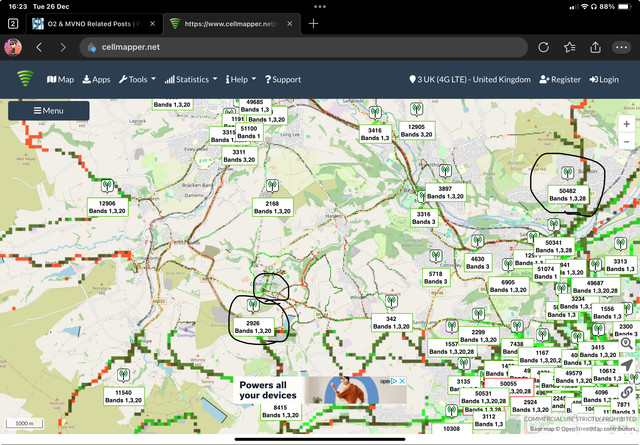Viewport: 640px width, 445px height.
Task: Copy map link with chain icon
Action: 627,392
